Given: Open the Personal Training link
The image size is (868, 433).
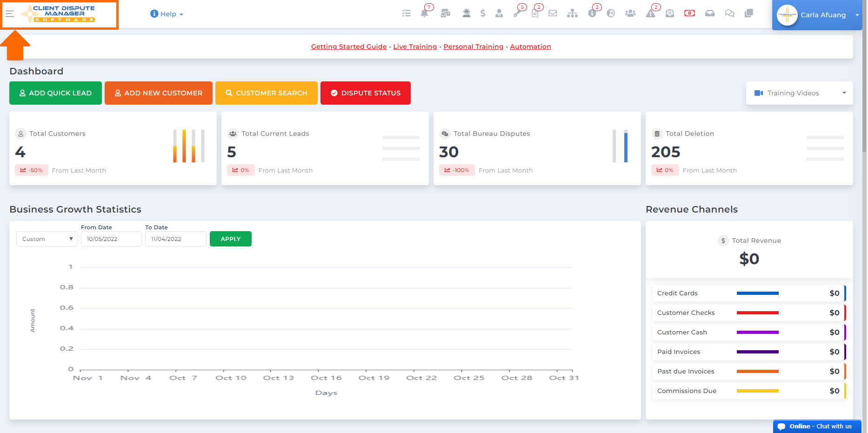Looking at the screenshot, I should tap(474, 47).
